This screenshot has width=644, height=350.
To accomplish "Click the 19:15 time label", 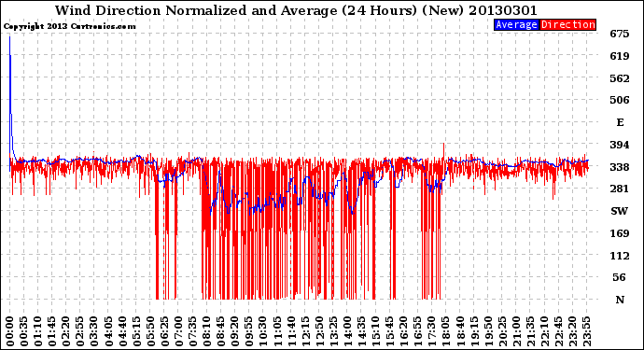I will pos(474,331).
